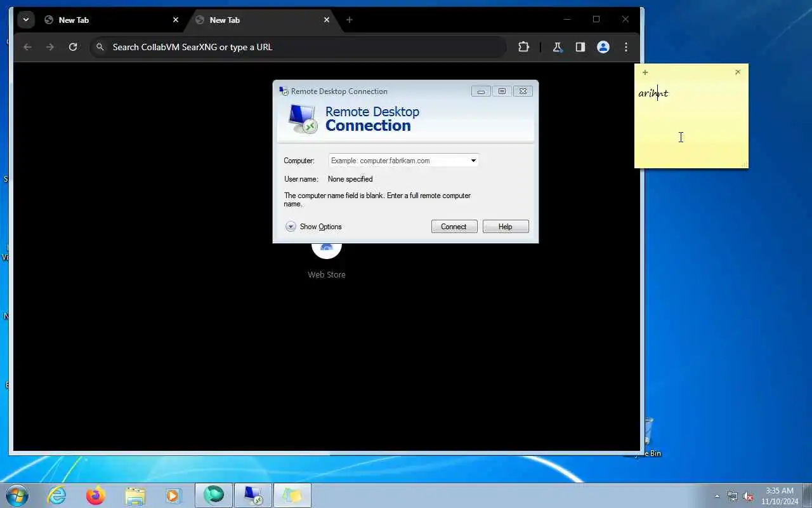Close the second New Tab
This screenshot has height=508, width=812.
[327, 20]
